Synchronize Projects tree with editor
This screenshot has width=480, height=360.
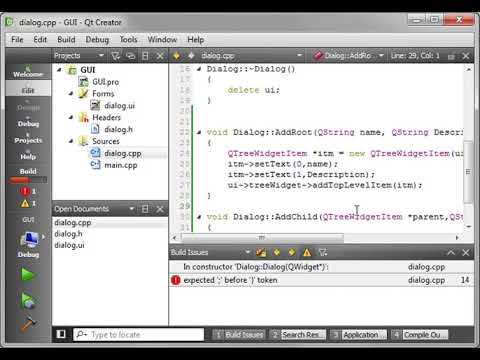click(131, 56)
